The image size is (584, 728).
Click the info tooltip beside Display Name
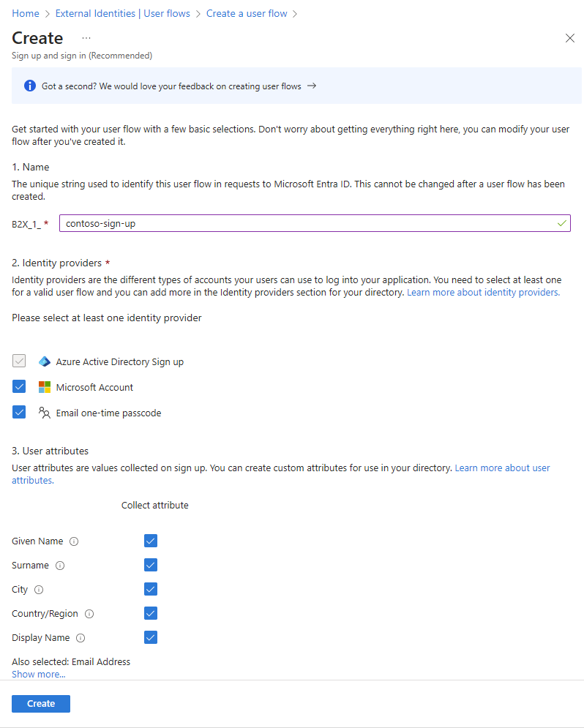81,638
